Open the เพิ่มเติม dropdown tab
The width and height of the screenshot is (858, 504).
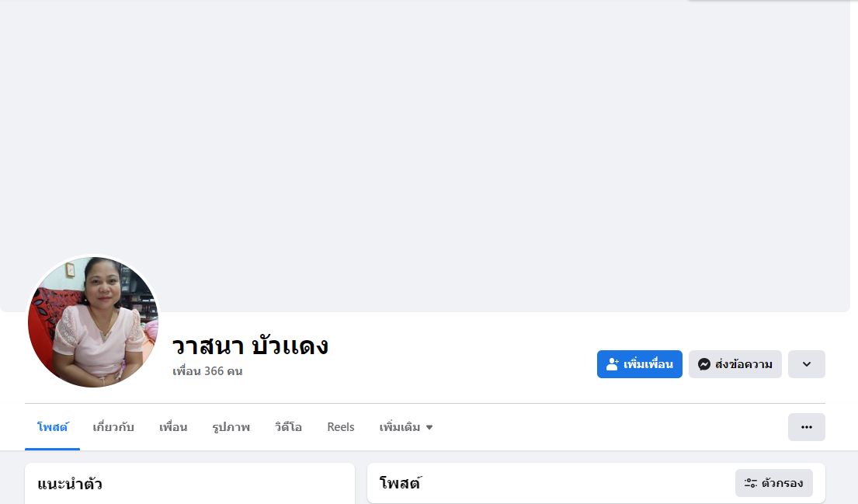(x=406, y=427)
